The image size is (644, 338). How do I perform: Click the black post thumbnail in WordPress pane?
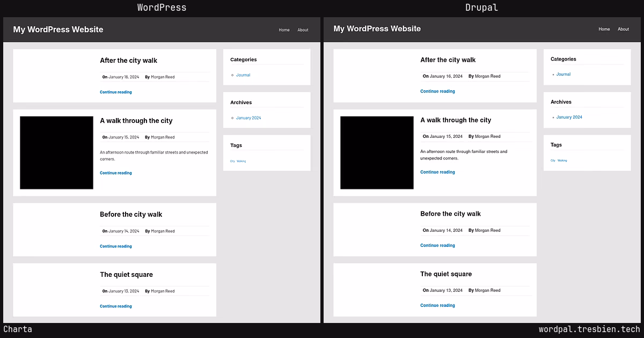(x=56, y=153)
